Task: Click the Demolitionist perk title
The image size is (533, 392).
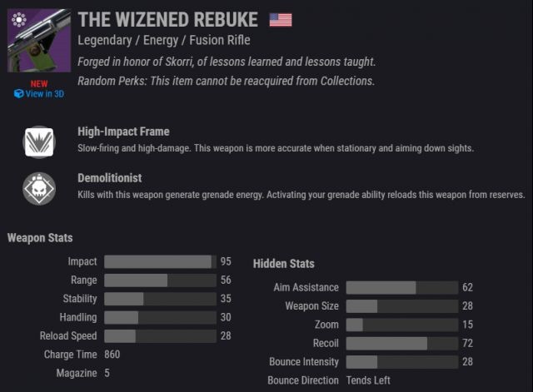Action: 109,178
